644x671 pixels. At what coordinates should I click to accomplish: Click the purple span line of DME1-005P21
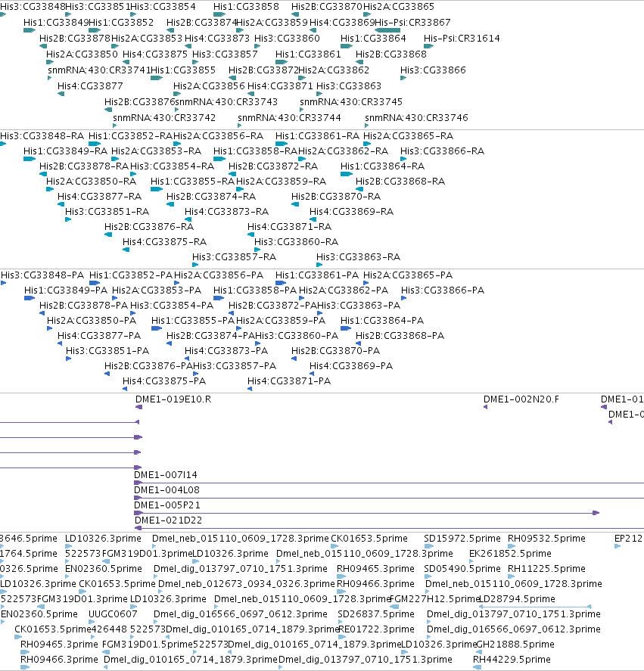click(366, 513)
